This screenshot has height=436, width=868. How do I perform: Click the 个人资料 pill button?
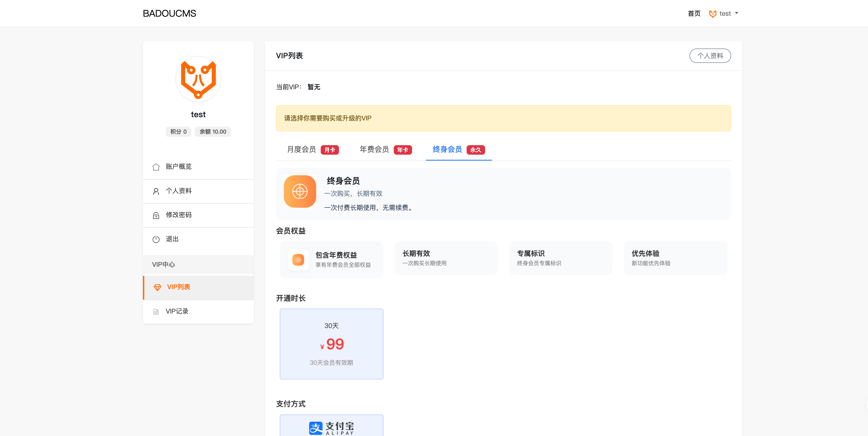pos(710,55)
